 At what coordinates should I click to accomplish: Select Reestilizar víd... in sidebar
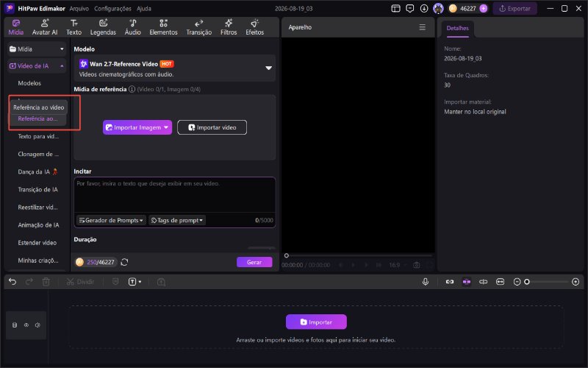[37, 207]
